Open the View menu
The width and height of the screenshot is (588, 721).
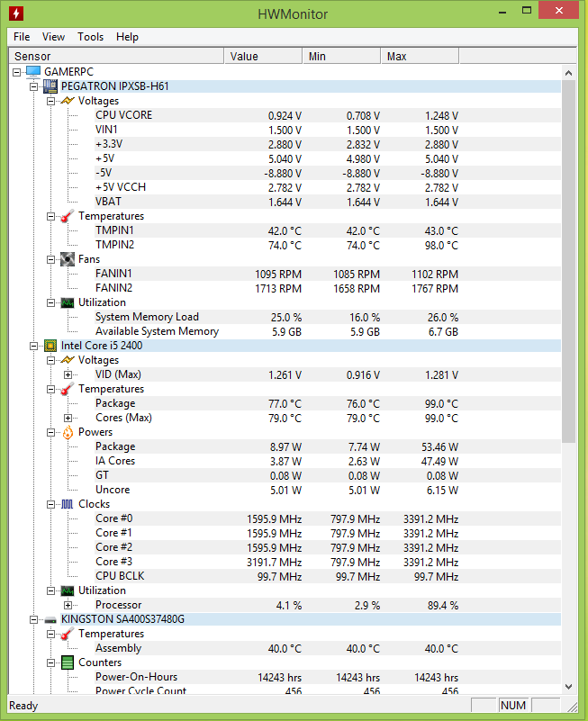tap(53, 37)
